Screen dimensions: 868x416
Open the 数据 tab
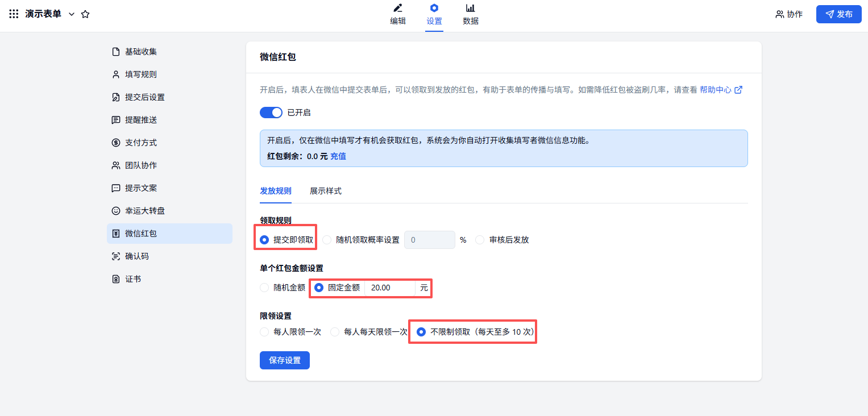click(470, 15)
